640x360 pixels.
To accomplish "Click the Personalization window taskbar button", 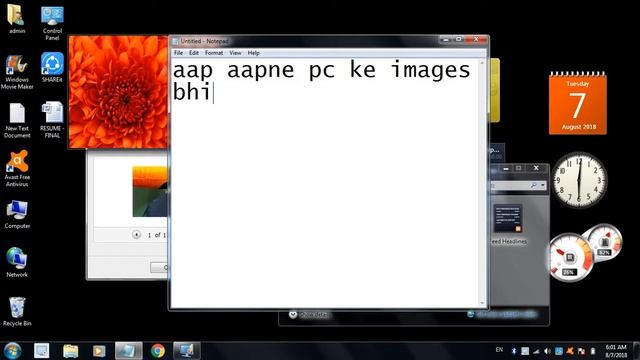I will 187,351.
